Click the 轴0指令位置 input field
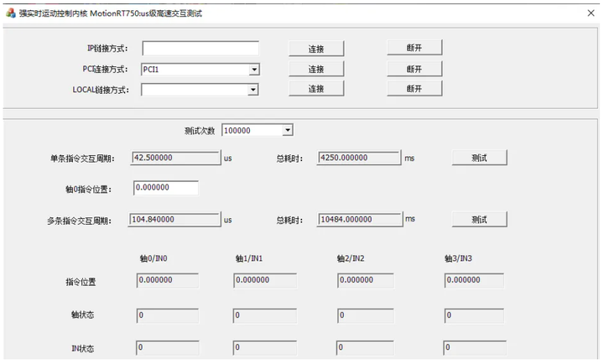Image resolution: width=604 pixels, height=364 pixels. 166,188
